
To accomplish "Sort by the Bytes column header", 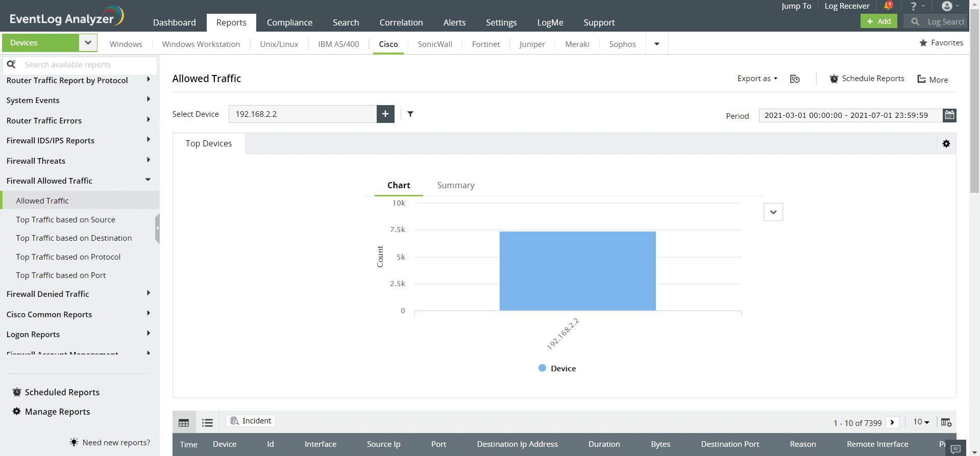I will coord(660,444).
